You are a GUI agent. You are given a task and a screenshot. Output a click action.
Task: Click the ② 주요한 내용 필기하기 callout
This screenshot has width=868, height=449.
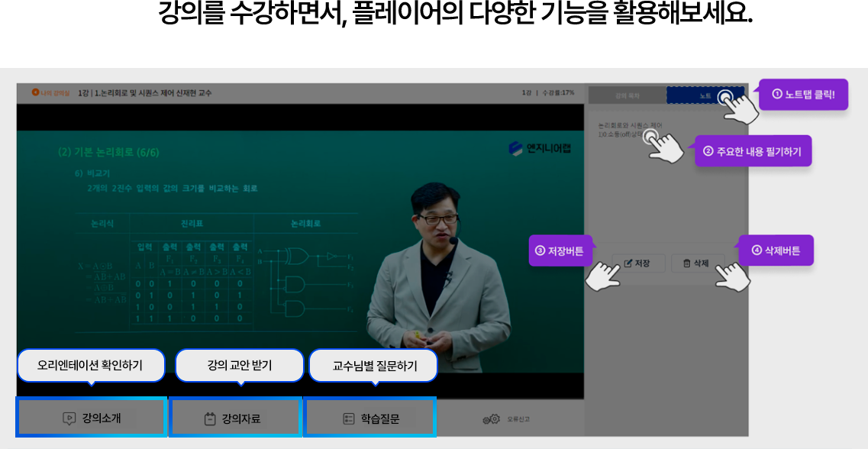[753, 152]
